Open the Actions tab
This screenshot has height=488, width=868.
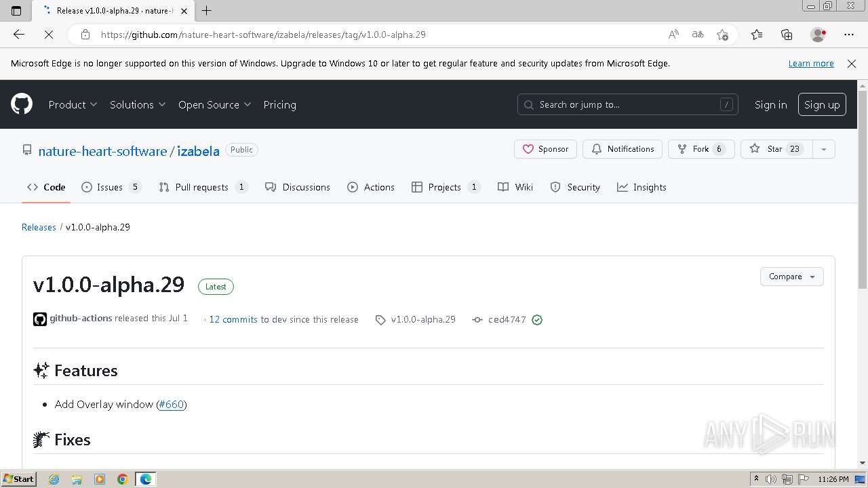(x=371, y=187)
